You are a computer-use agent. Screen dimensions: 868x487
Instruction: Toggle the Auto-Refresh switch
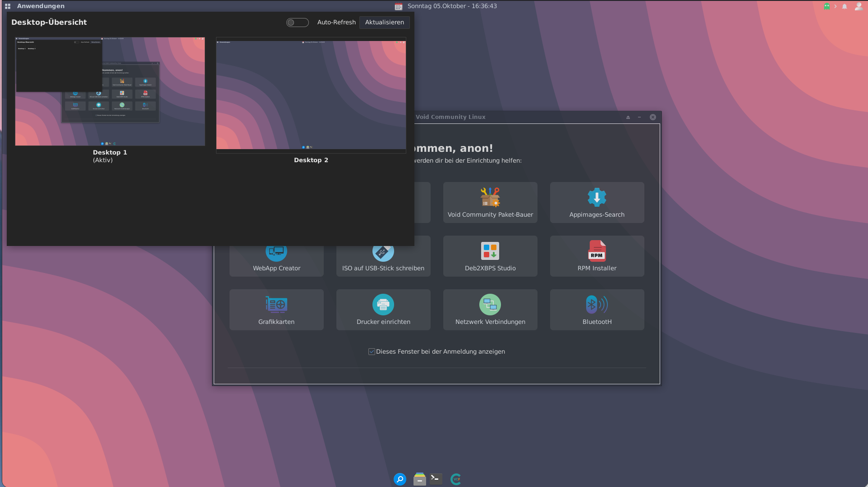(x=297, y=23)
